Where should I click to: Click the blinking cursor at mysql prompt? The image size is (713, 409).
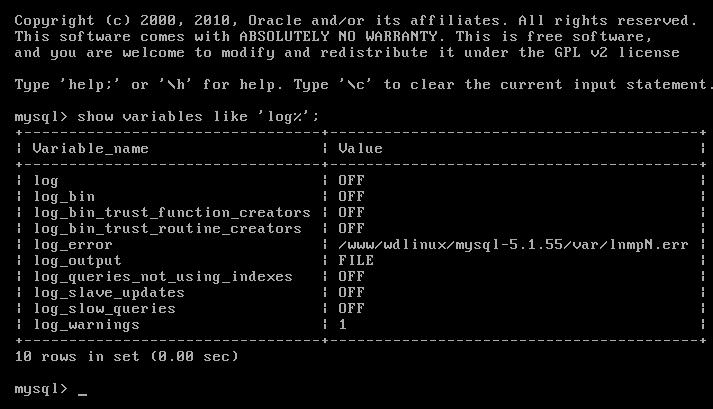(x=82, y=394)
